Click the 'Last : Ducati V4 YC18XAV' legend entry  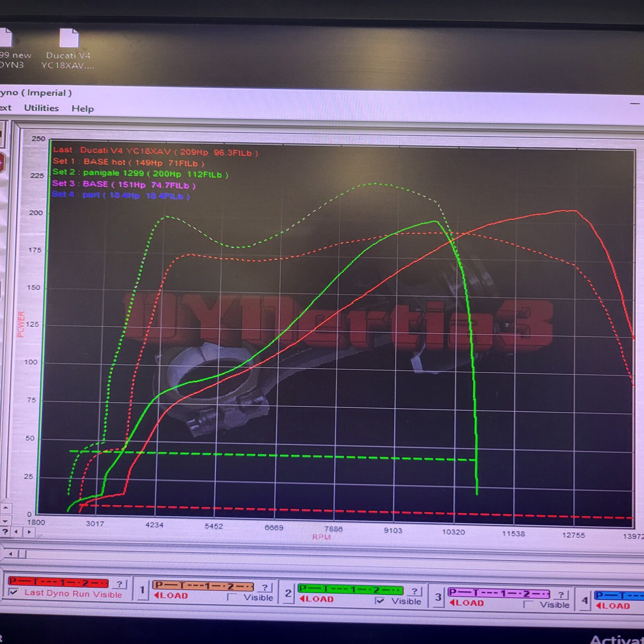click(155, 151)
